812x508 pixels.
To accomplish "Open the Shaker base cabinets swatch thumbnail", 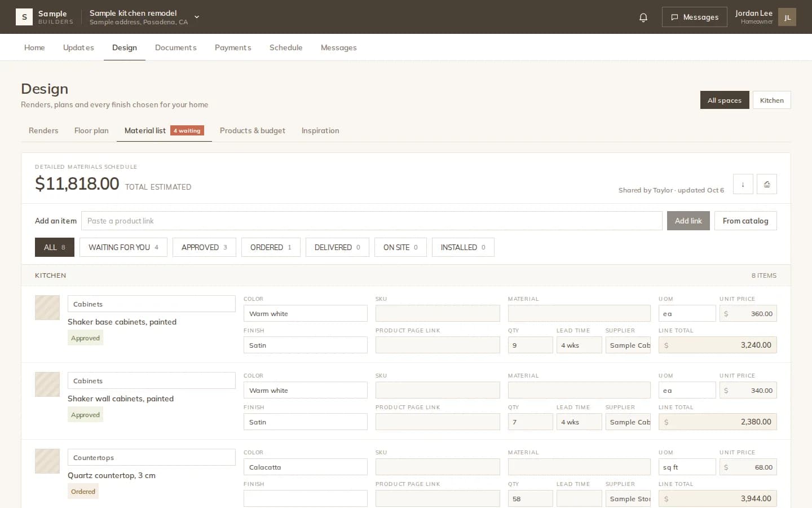I will (47, 308).
